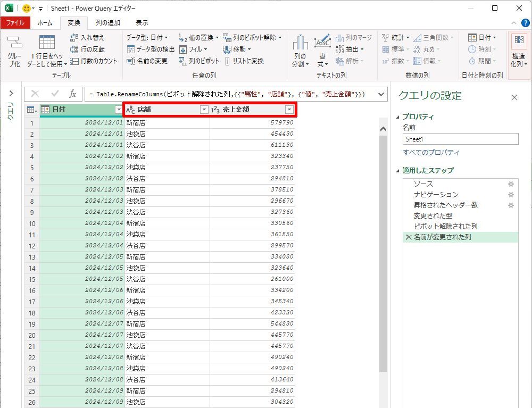The image size is (532, 408).
Task: Click the 名前 field containing Sheet1
Action: coord(460,139)
